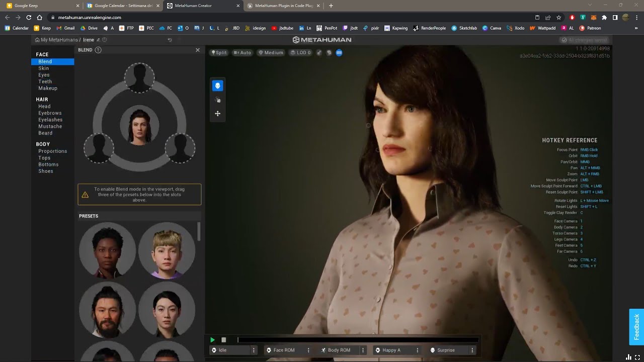Open the Split lighting dropdown
The width and height of the screenshot is (644, 362).
point(219,52)
